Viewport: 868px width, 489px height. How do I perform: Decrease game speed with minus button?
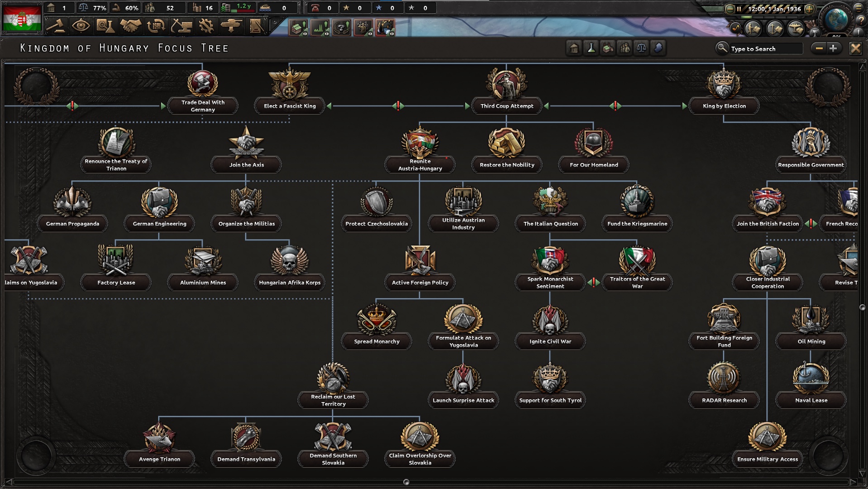(x=730, y=9)
